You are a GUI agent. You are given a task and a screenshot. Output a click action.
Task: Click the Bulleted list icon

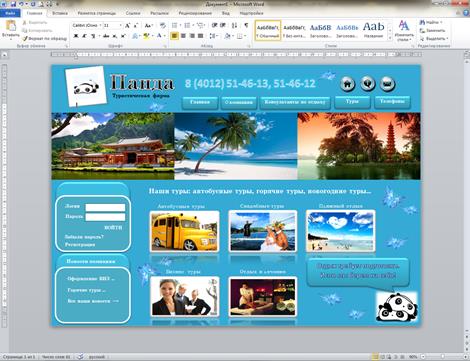(x=174, y=25)
